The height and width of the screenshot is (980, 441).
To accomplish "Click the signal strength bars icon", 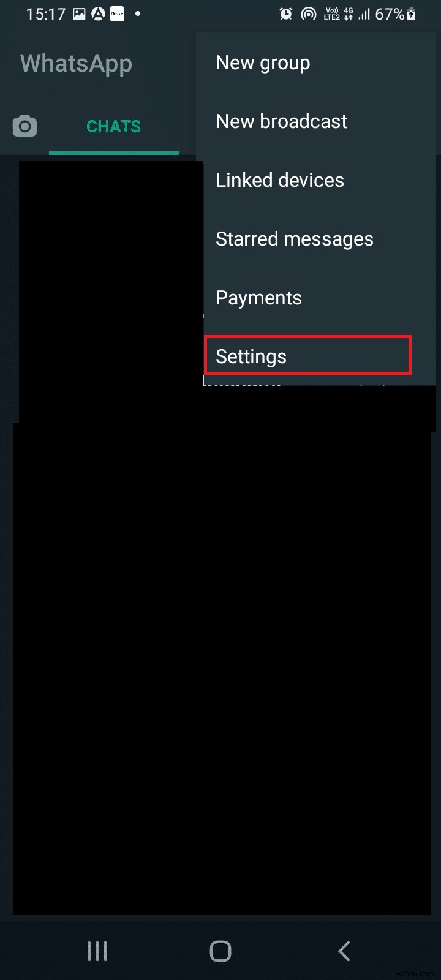I will [364, 13].
